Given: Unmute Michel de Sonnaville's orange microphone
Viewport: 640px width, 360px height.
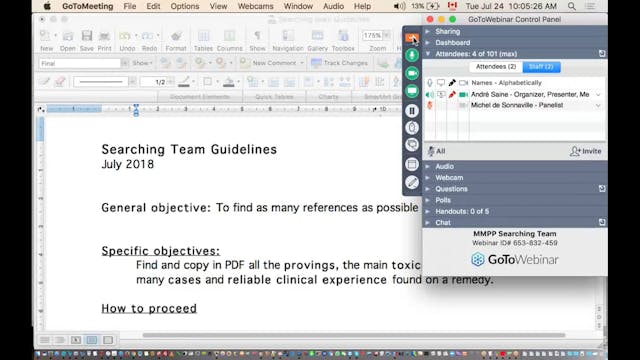Looking at the screenshot, I should [x=430, y=105].
